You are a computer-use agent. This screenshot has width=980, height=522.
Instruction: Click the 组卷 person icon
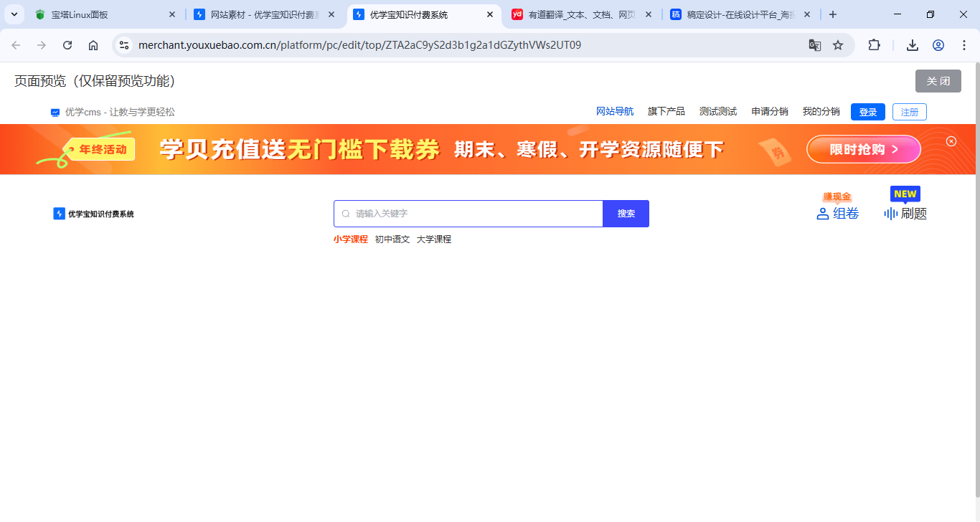[x=823, y=214]
